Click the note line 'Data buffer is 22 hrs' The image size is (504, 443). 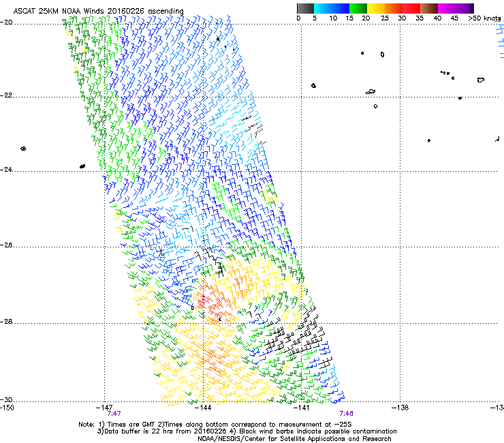click(247, 431)
